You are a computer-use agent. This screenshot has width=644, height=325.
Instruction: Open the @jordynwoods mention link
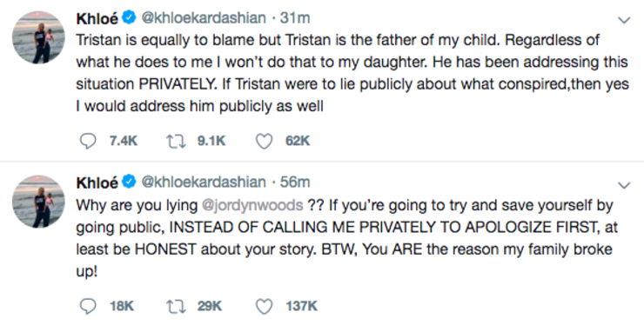coord(252,205)
